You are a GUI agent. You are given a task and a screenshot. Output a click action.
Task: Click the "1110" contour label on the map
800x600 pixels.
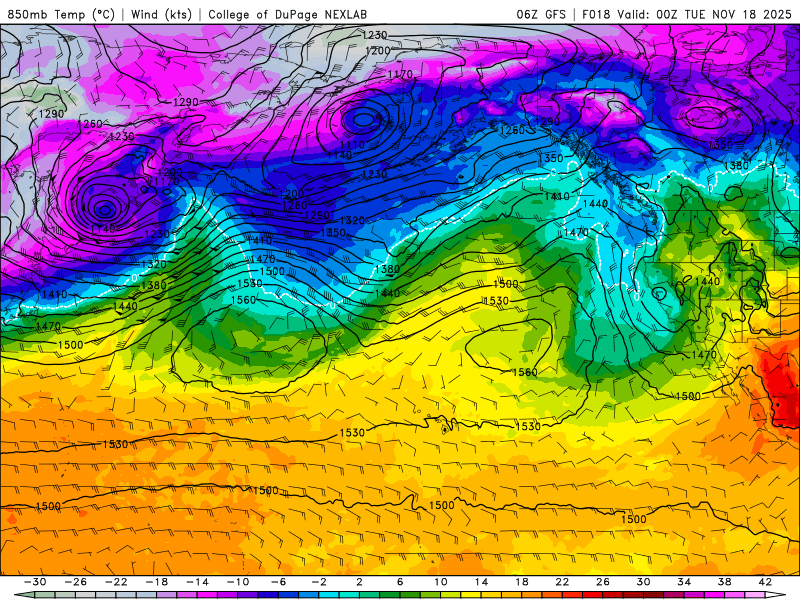[x=353, y=145]
